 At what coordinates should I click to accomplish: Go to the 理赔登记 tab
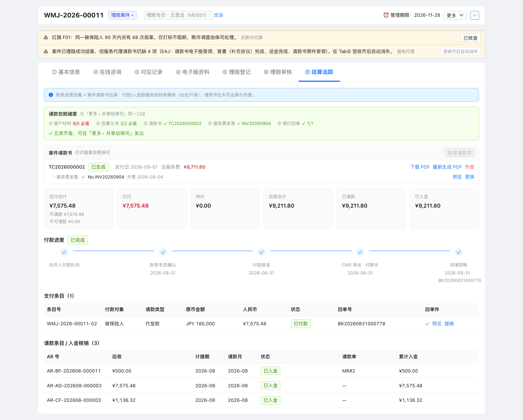click(237, 72)
